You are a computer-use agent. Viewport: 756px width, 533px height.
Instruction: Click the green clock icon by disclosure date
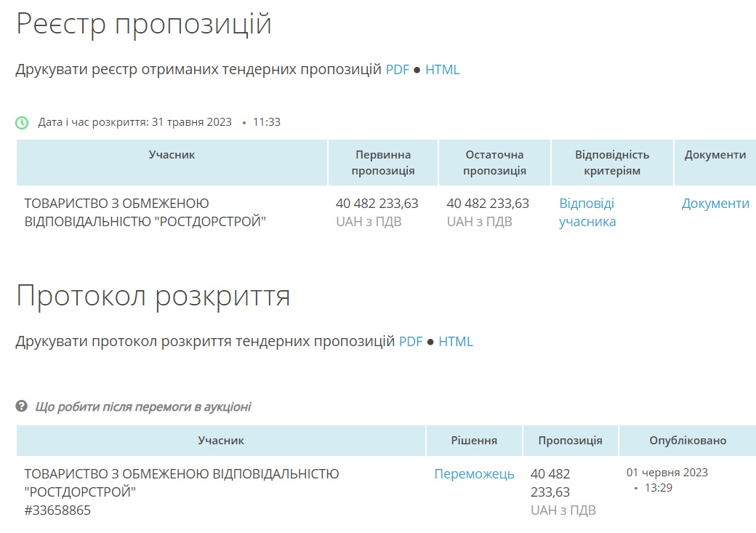pos(22,122)
